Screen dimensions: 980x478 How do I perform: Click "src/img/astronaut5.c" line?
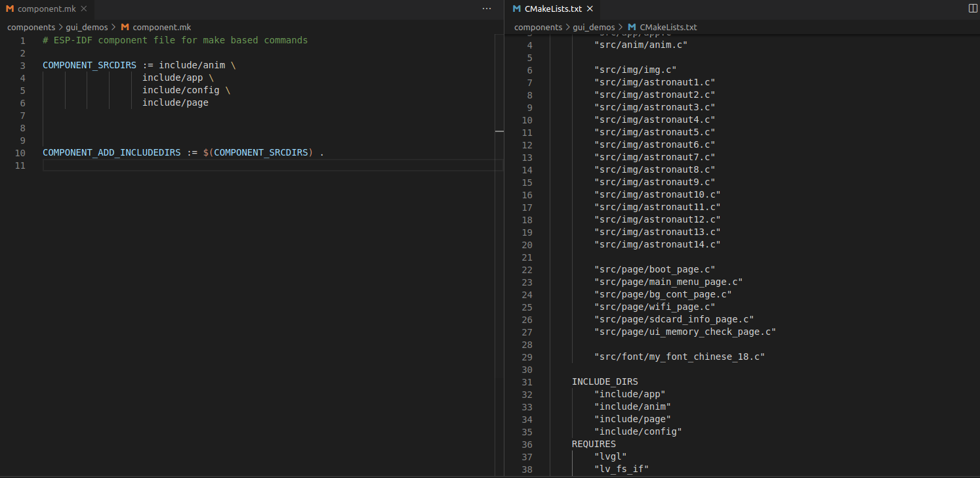pyautogui.click(x=655, y=133)
